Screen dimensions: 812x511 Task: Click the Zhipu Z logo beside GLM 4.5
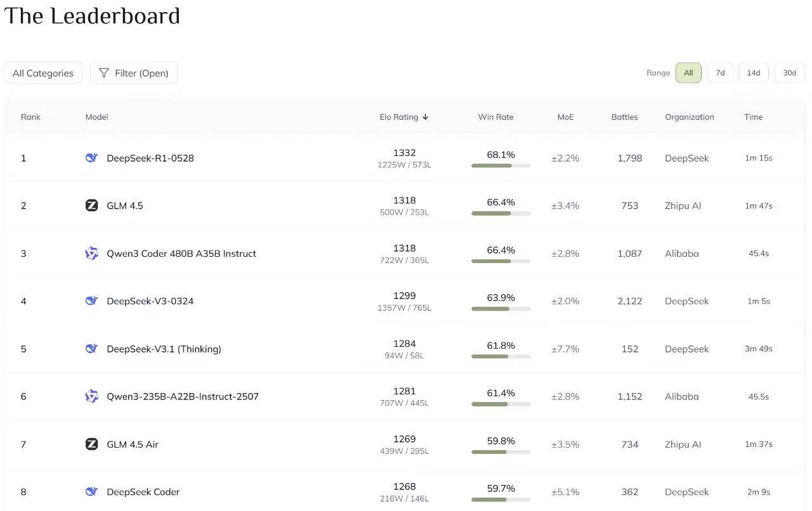[92, 205]
